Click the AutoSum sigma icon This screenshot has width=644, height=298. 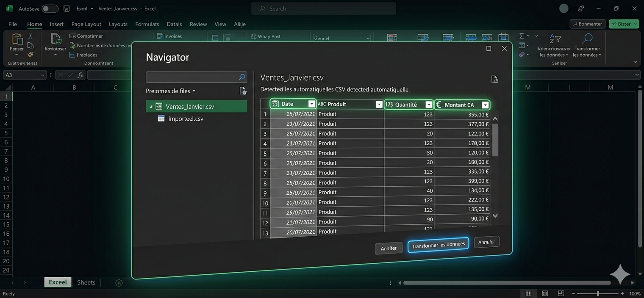522,36
